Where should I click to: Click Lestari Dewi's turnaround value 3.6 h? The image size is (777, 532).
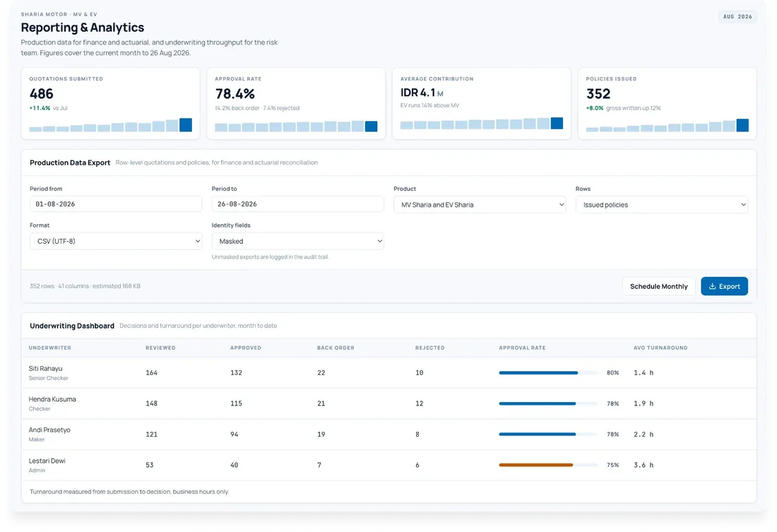(643, 465)
